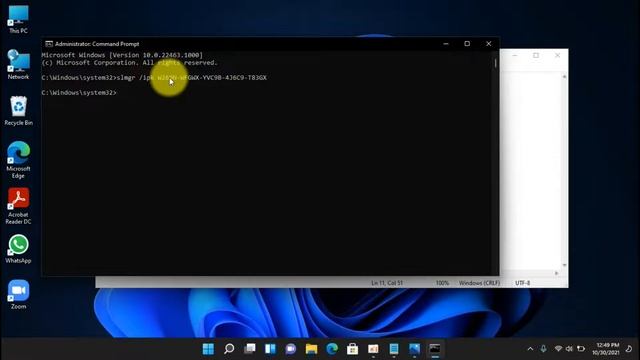Click "Windows (CRLF)" in Notepad status bar

[x=479, y=283]
